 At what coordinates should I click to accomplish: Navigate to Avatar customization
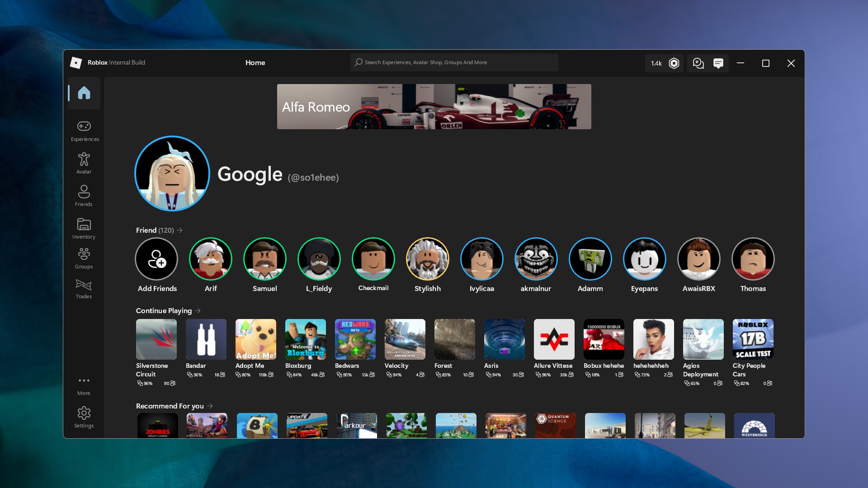pyautogui.click(x=84, y=163)
